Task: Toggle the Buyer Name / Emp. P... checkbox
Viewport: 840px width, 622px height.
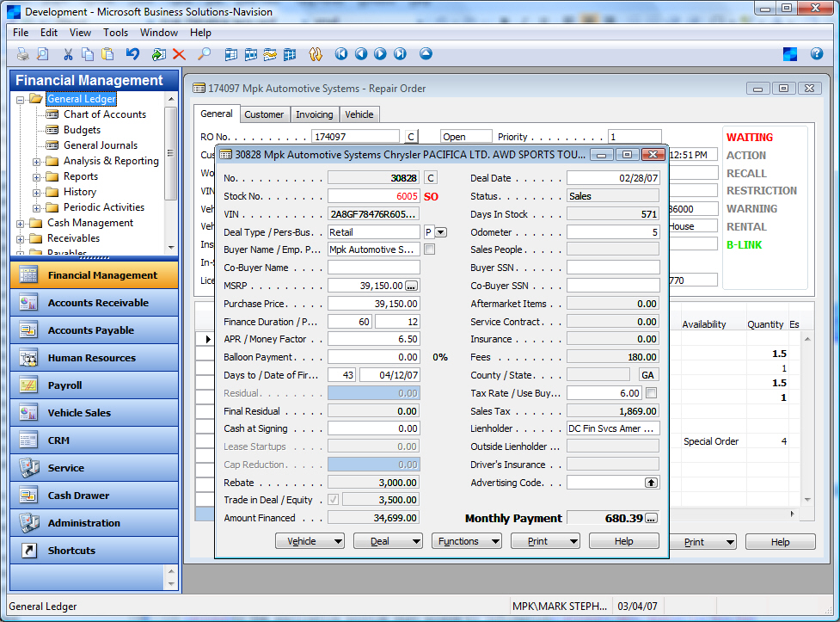Action: 429,249
